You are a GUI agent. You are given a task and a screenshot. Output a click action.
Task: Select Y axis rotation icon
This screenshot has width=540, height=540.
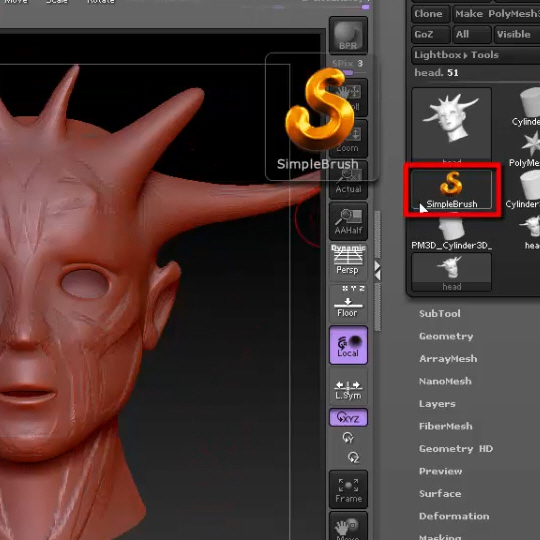point(348,438)
